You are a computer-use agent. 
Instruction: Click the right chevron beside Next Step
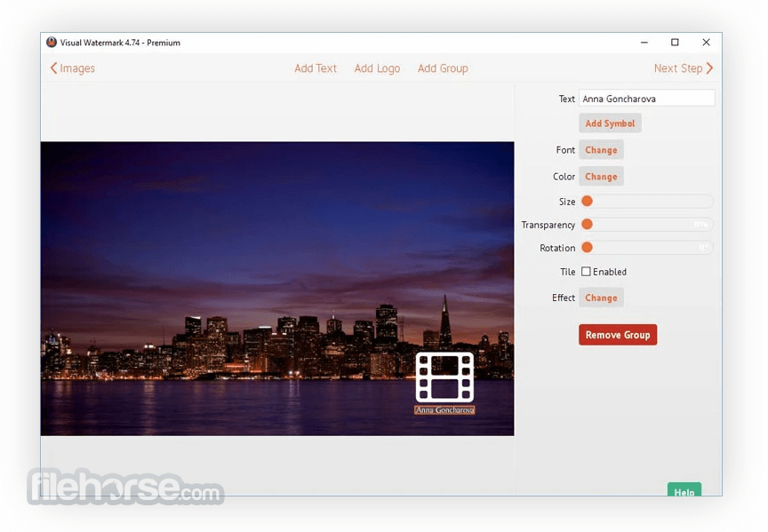tap(709, 68)
